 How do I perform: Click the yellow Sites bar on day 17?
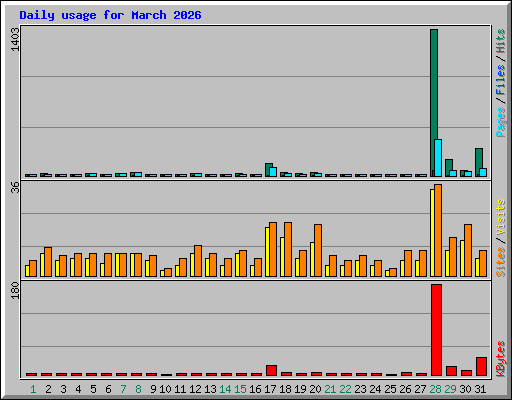point(267,252)
